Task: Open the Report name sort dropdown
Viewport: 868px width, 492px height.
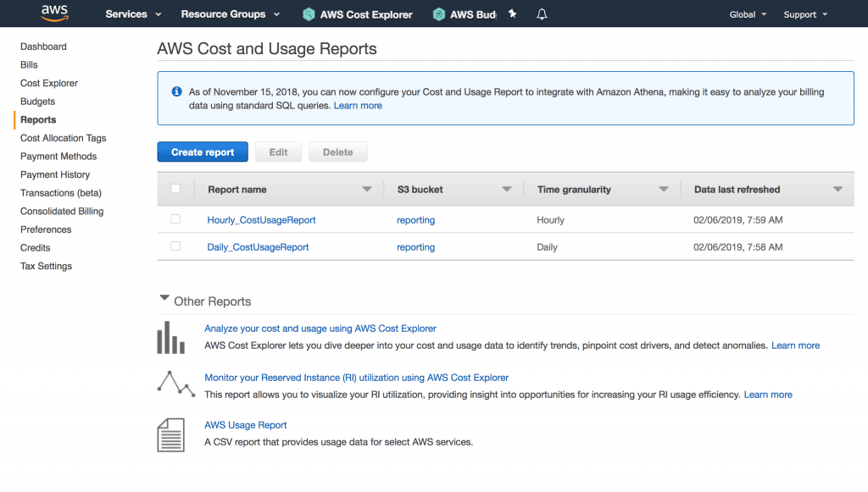Action: pos(368,190)
